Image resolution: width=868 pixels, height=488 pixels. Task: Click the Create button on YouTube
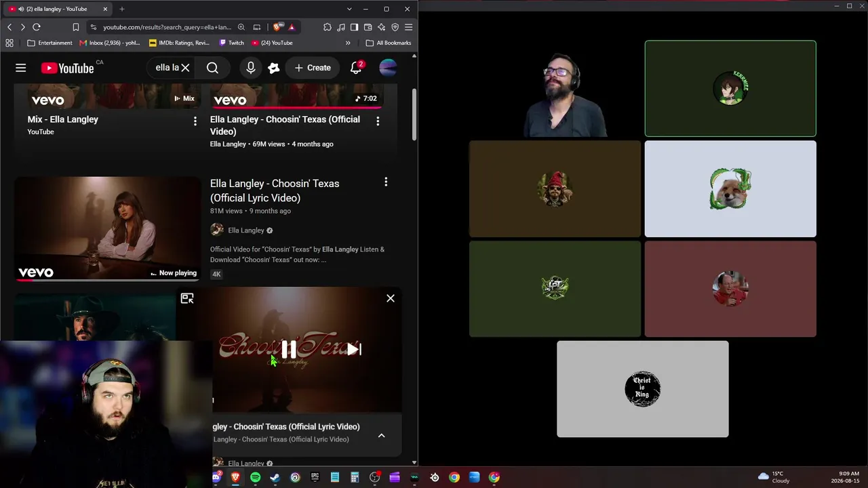(x=313, y=68)
